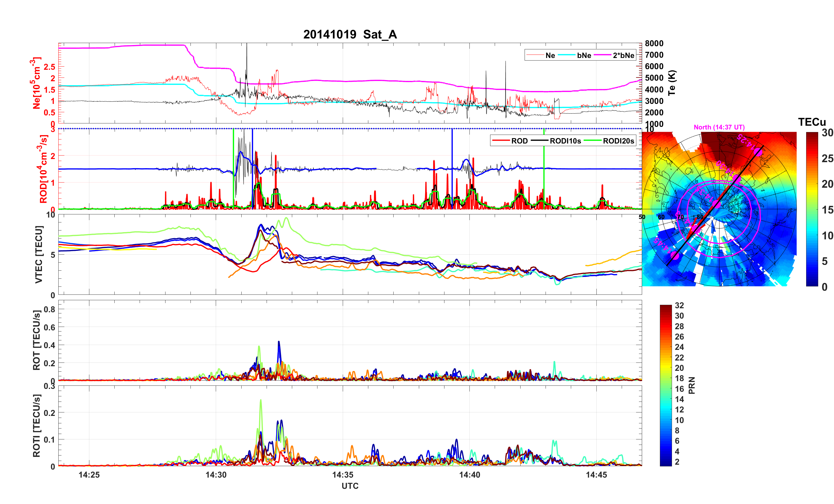Image resolution: width=834 pixels, height=504 pixels.
Task: Click the 14:30 time axis tick label
Action: click(x=216, y=474)
